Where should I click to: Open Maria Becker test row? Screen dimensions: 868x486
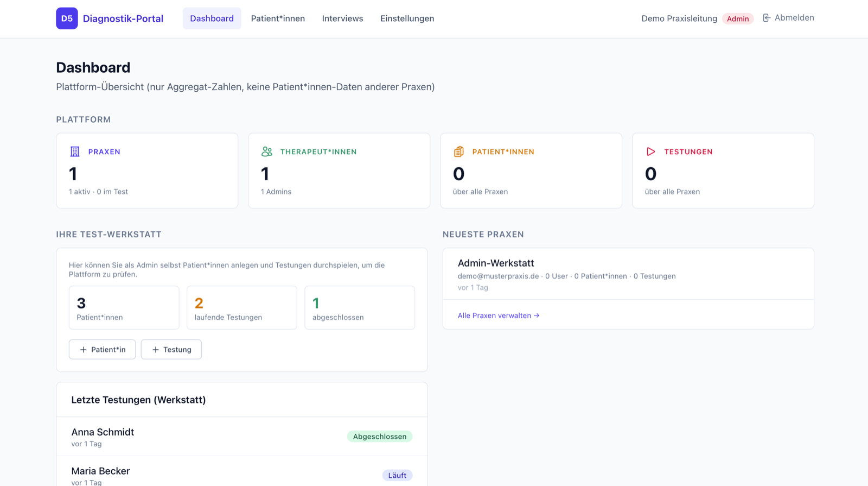click(x=242, y=471)
